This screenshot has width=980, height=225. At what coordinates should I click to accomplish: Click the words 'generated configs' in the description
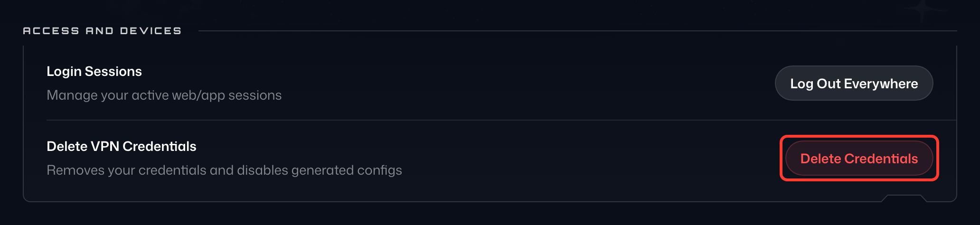tap(347, 170)
